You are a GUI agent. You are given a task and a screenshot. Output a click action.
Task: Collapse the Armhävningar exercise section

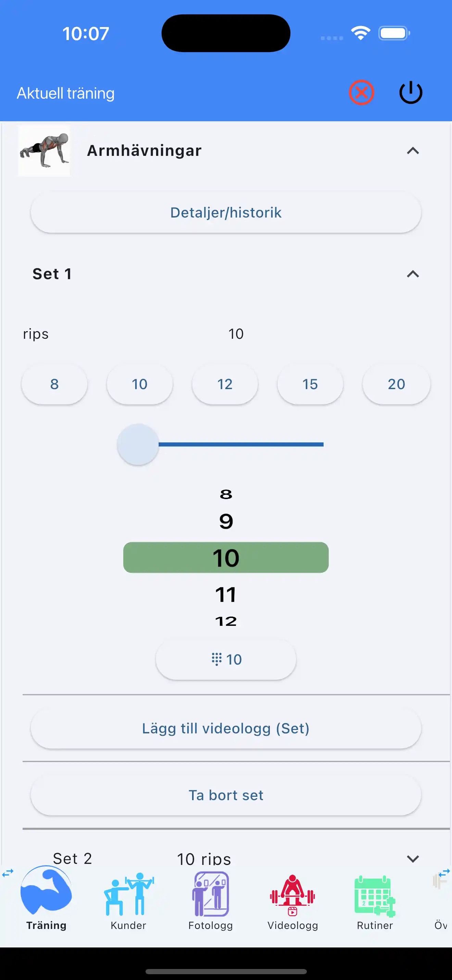click(x=413, y=151)
